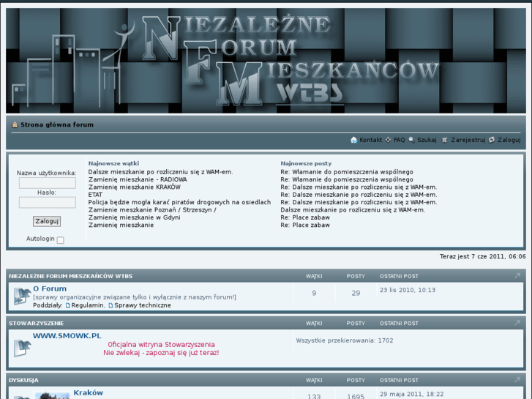Click the Teraz jest 7 cze 2011 timestamp

click(x=483, y=257)
